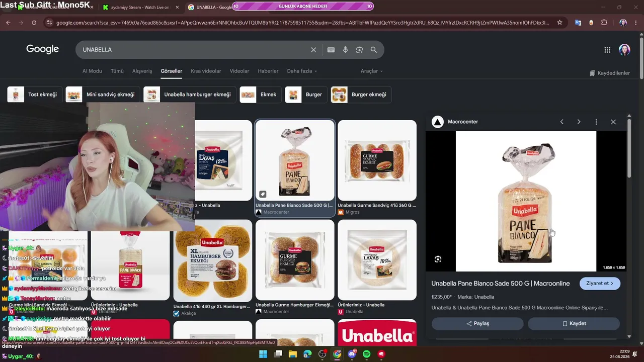Bookmark this page with the star icon
This screenshot has width=644, height=362.
(559, 23)
